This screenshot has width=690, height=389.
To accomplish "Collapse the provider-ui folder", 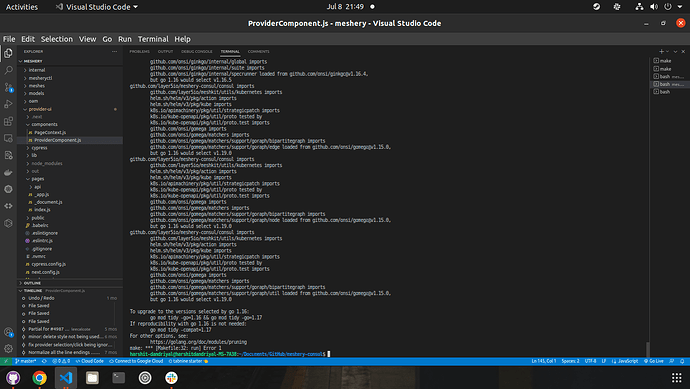I will click(x=70, y=109).
